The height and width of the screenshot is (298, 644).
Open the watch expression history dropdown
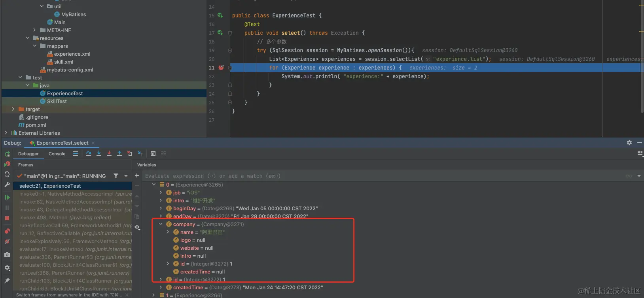[x=639, y=176]
